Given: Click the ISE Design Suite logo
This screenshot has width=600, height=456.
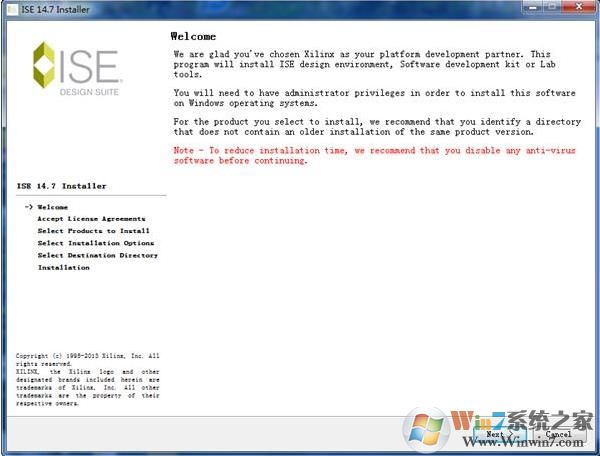Looking at the screenshot, I should point(78,68).
